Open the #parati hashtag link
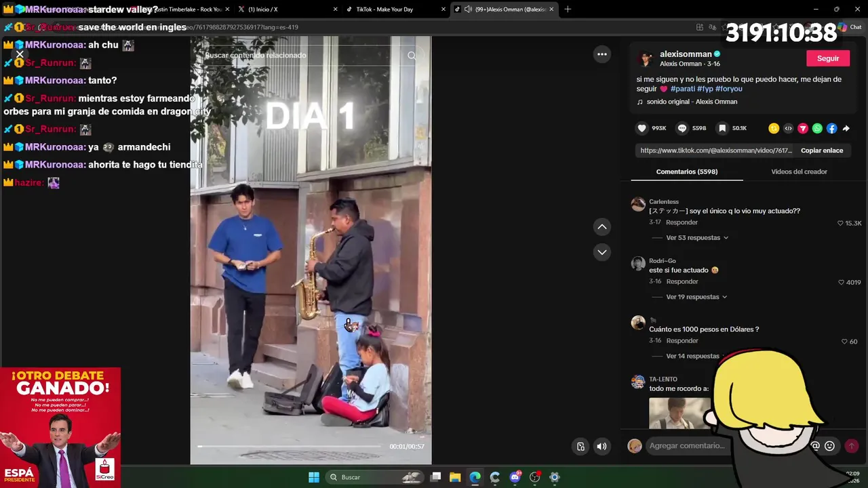Image resolution: width=868 pixels, height=488 pixels. (683, 89)
